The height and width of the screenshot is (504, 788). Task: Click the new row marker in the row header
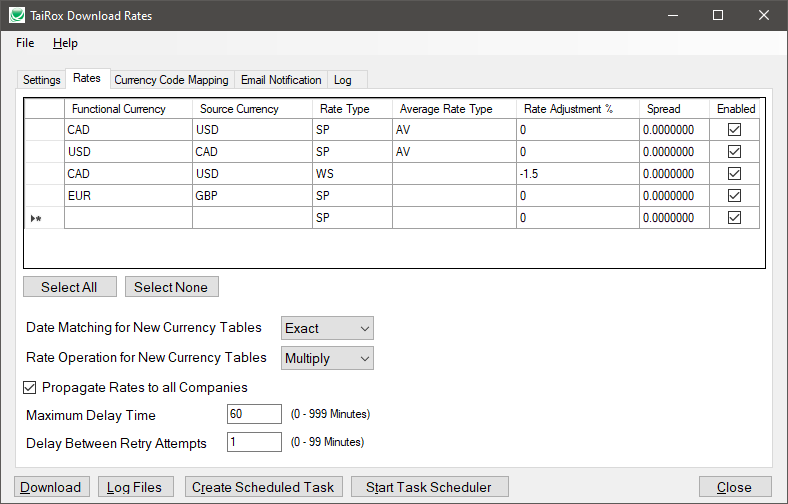click(44, 218)
